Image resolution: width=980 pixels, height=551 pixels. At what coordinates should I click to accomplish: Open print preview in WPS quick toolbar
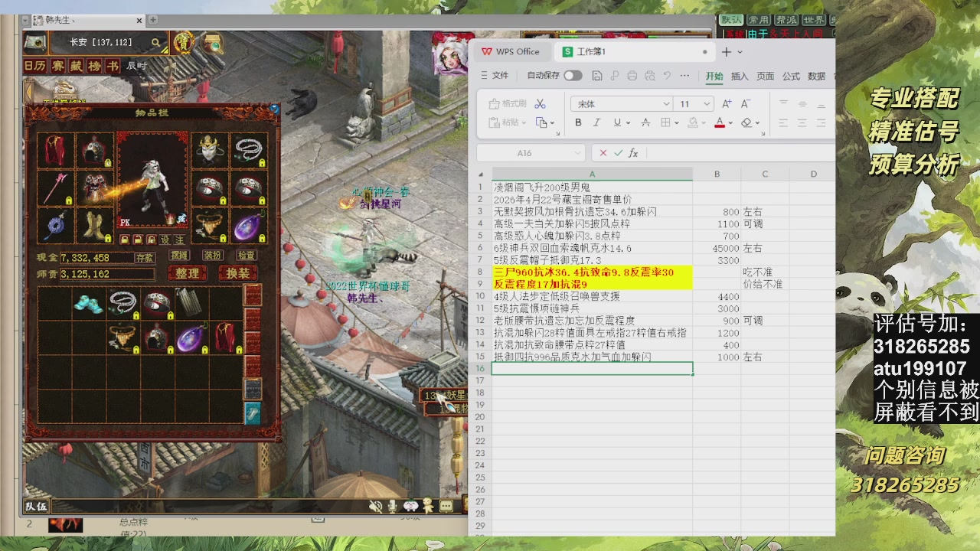point(649,76)
